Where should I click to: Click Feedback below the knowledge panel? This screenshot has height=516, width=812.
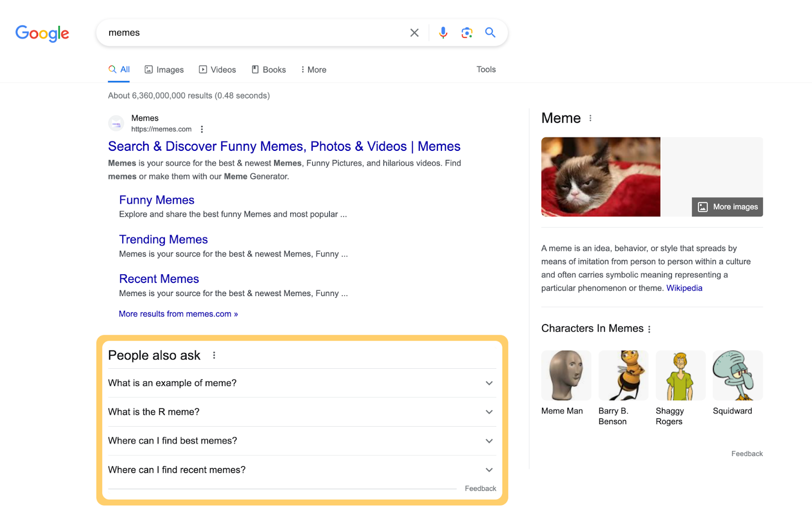747,454
